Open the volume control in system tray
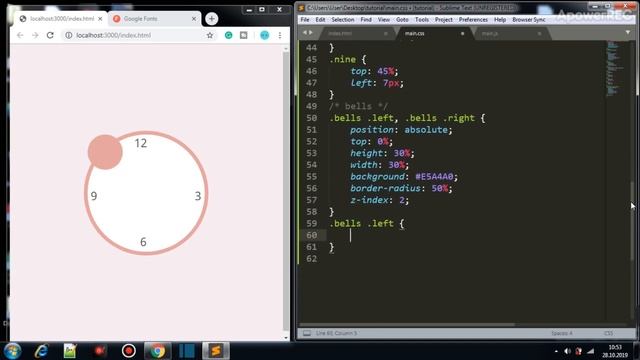 click(x=567, y=351)
